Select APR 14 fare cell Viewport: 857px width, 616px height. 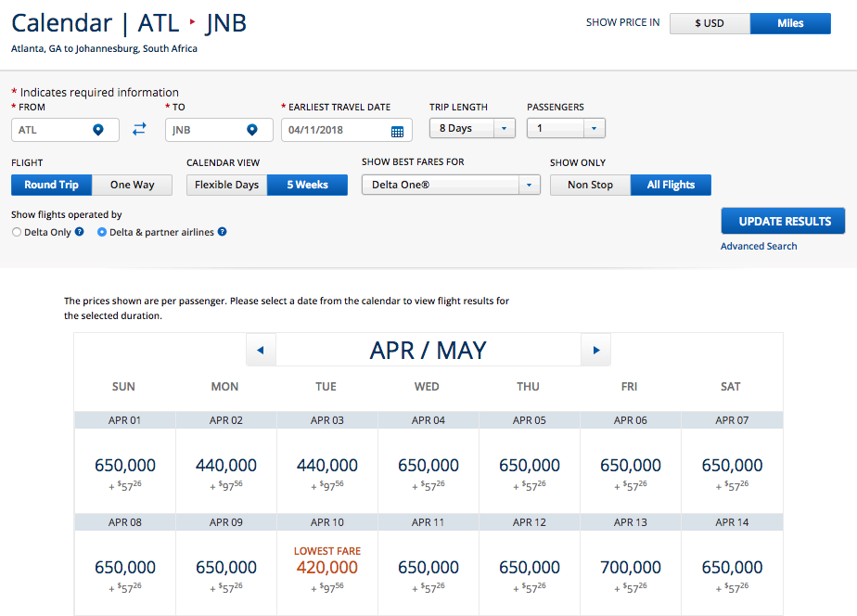pyautogui.click(x=732, y=572)
